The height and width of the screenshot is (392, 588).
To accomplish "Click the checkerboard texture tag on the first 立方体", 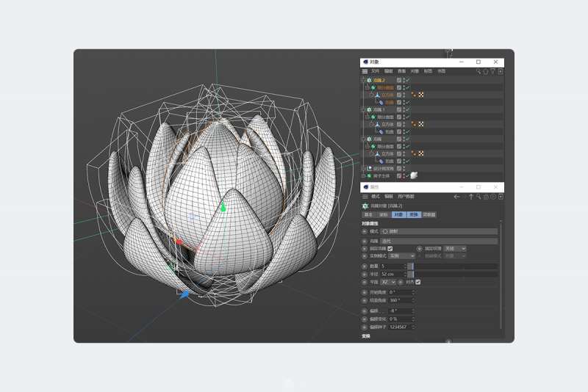I will tap(421, 95).
